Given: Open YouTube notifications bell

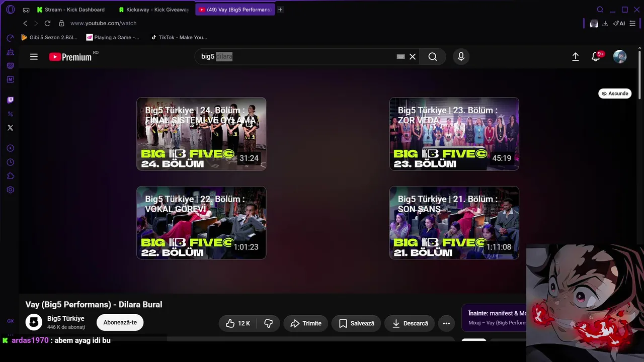Looking at the screenshot, I should (596, 57).
